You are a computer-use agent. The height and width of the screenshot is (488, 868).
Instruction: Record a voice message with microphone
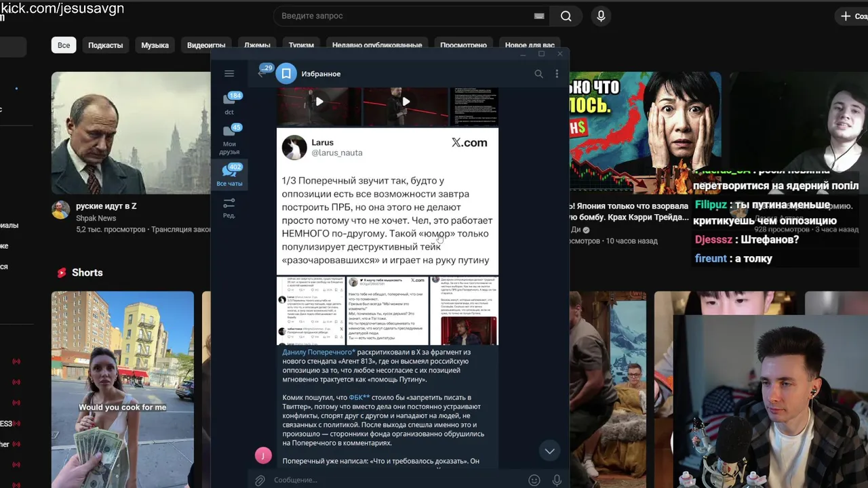pyautogui.click(x=557, y=480)
